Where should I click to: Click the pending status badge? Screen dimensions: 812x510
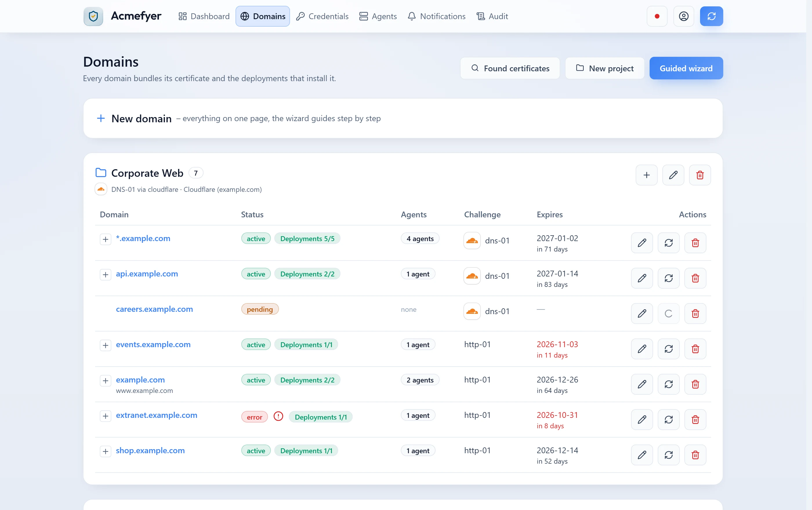[x=260, y=309]
